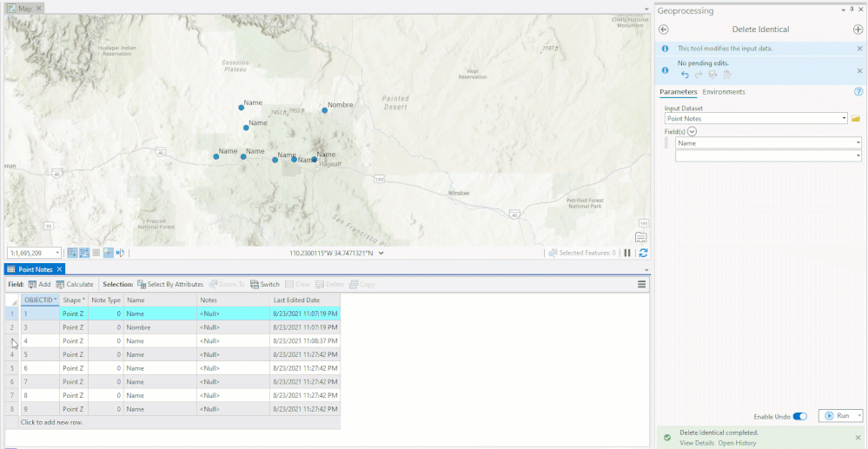Go back using the Geoprocessing back arrow

click(x=664, y=30)
